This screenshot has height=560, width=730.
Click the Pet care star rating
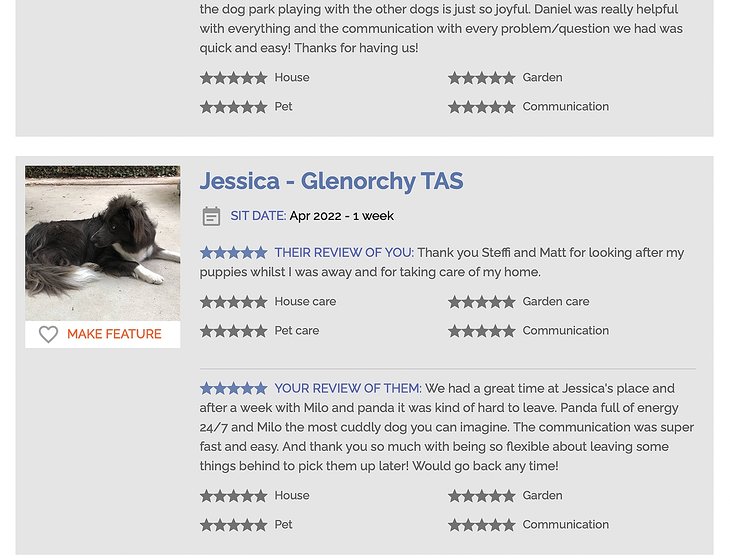(x=233, y=331)
